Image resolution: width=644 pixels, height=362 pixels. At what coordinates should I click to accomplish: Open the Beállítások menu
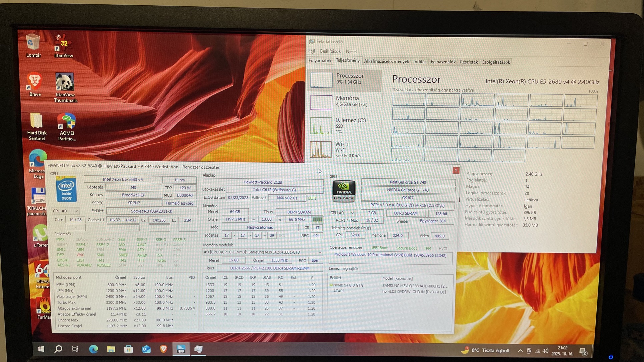pos(330,51)
